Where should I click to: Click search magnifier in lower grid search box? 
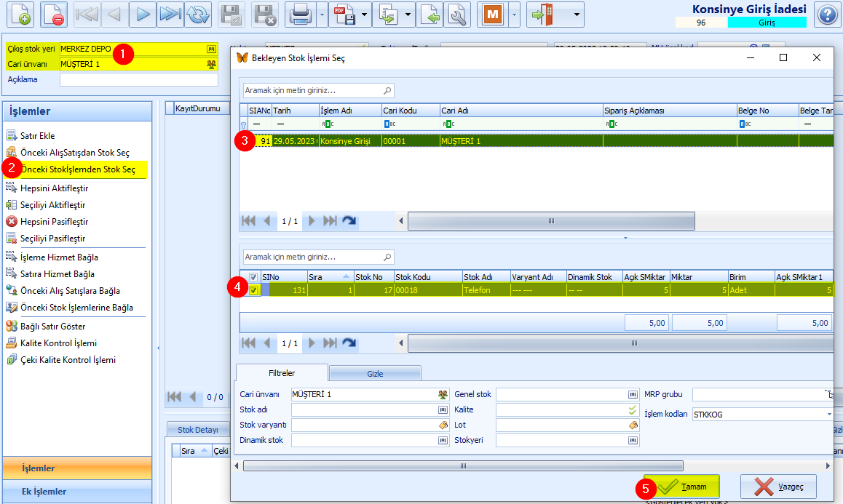387,257
